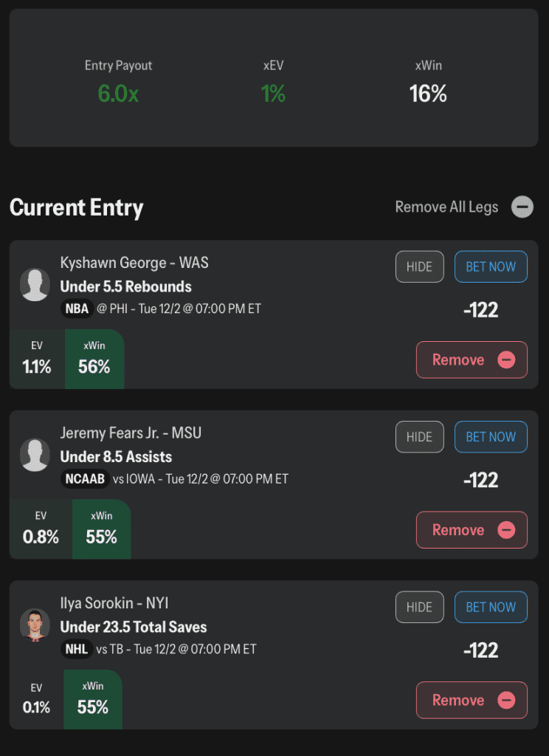Click Ilya Sorokin's player photo
The height and width of the screenshot is (756, 549).
pos(35,625)
